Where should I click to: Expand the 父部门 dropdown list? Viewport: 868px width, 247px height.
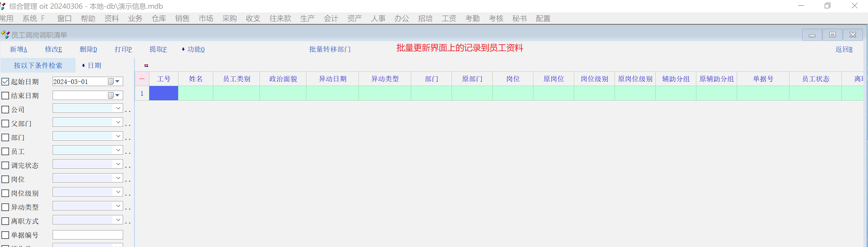[x=118, y=122]
